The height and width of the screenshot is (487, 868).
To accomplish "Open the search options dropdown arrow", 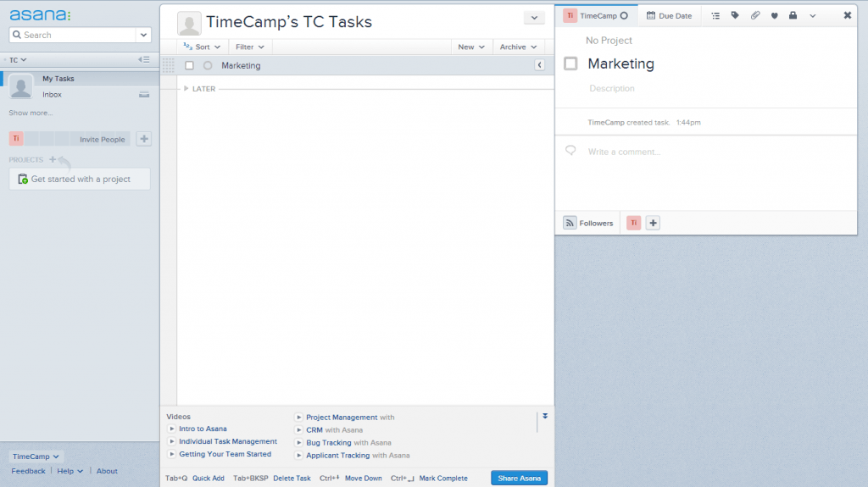I will (x=143, y=35).
